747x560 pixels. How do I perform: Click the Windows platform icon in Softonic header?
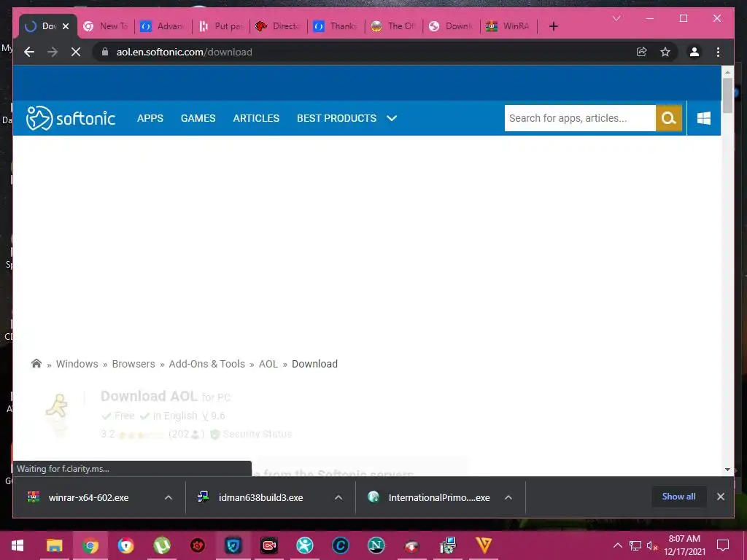pos(704,118)
